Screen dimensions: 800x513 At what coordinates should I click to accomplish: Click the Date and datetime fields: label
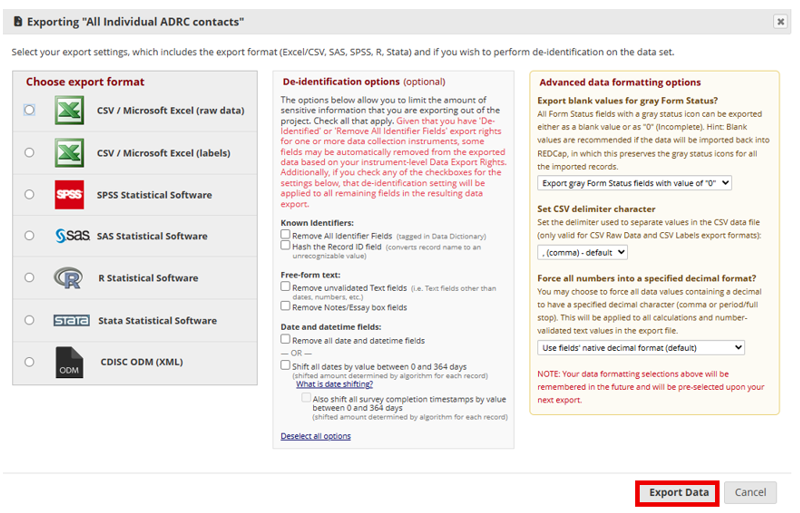tap(331, 327)
